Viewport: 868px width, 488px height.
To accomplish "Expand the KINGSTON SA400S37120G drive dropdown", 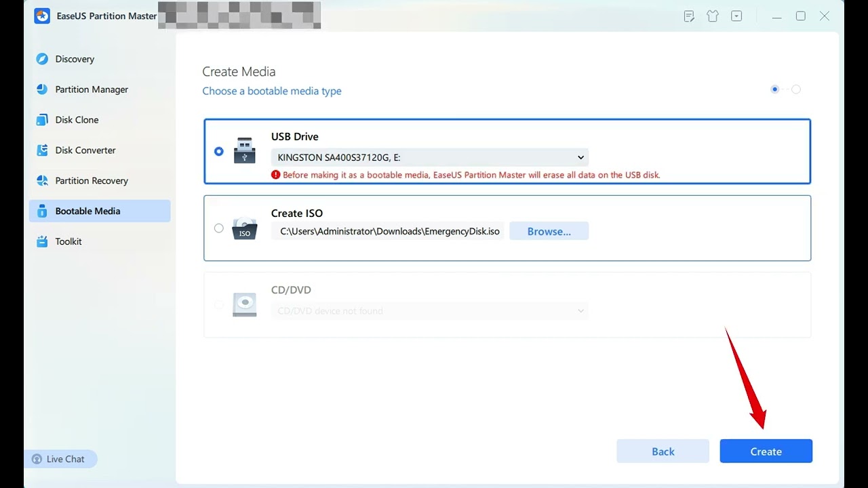I will tap(430, 157).
